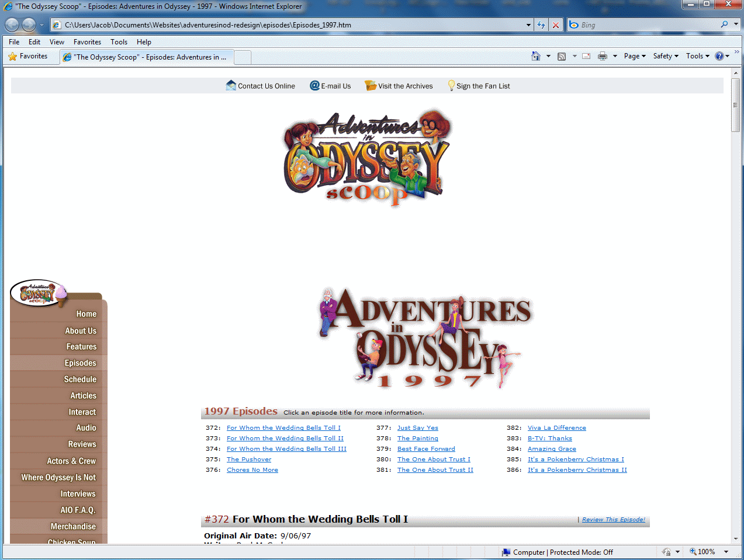
Task: Refresh the page using the address bar icon
Action: (541, 25)
